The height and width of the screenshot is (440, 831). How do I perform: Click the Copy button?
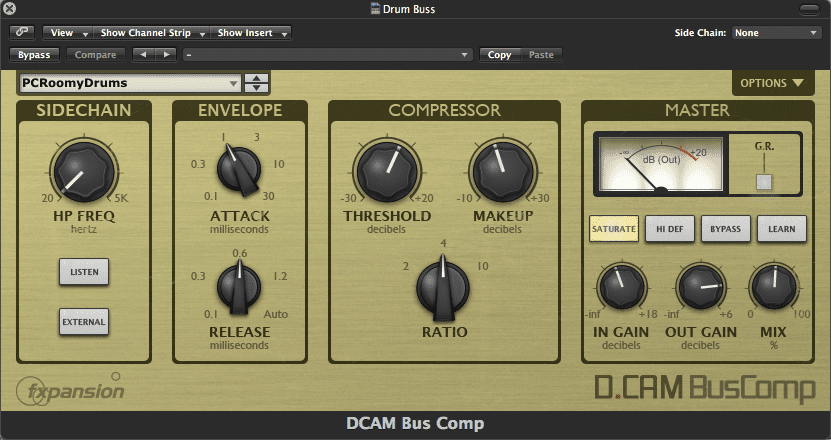pos(499,55)
